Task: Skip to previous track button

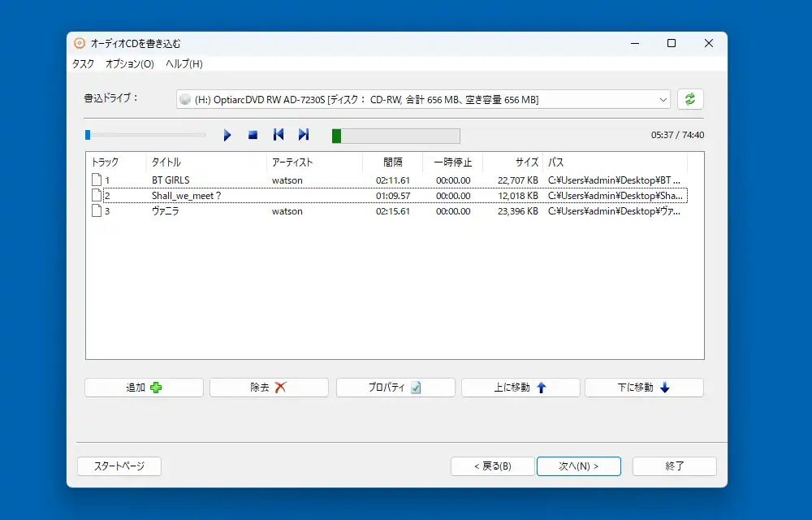Action: point(279,135)
